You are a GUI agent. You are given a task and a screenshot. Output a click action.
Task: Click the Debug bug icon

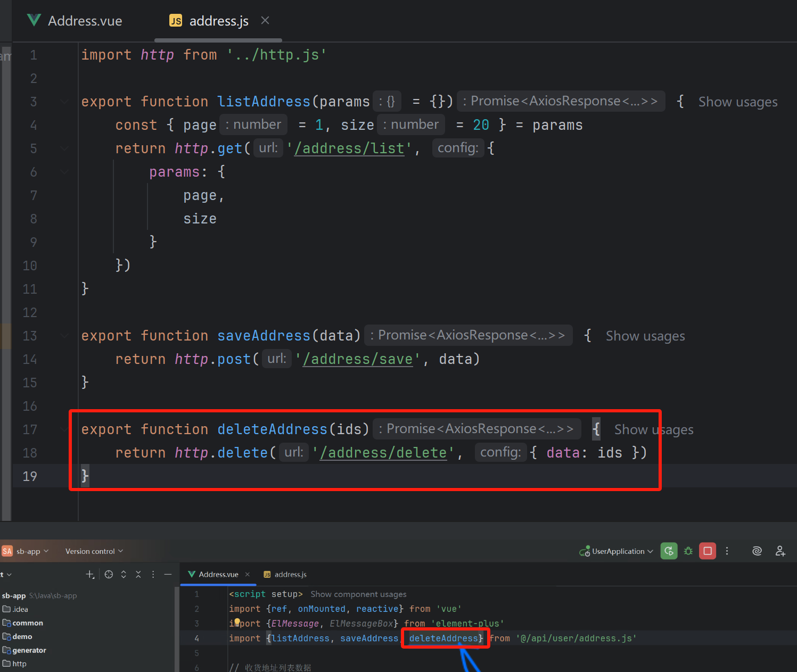tap(688, 551)
